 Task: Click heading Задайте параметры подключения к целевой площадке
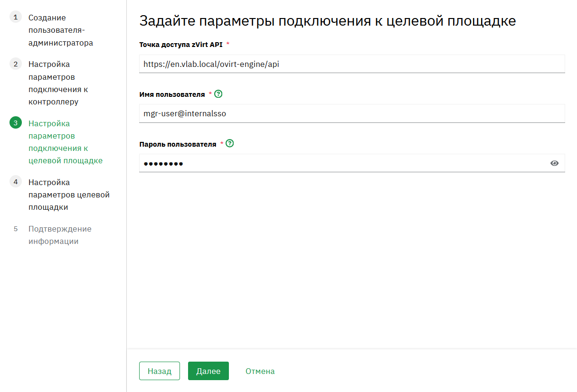328,21
